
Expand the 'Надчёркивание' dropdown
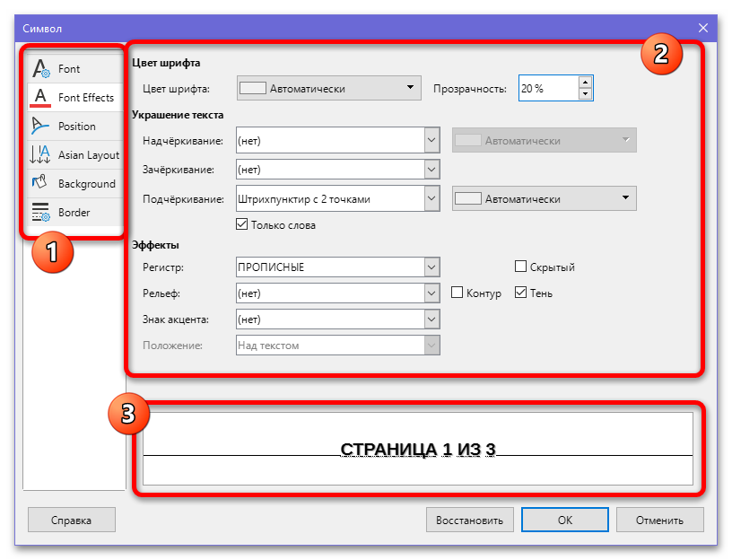click(431, 140)
